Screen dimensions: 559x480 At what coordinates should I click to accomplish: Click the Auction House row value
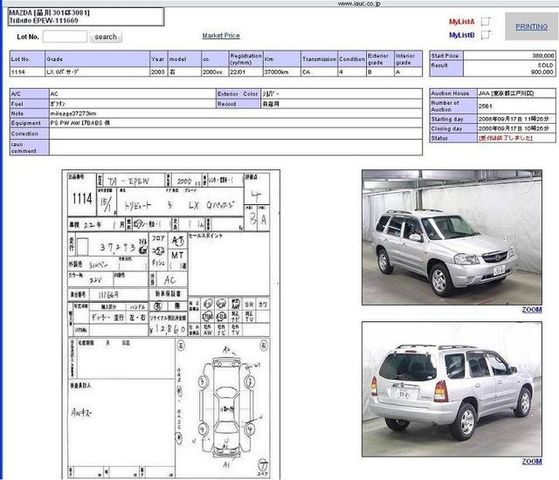point(516,93)
